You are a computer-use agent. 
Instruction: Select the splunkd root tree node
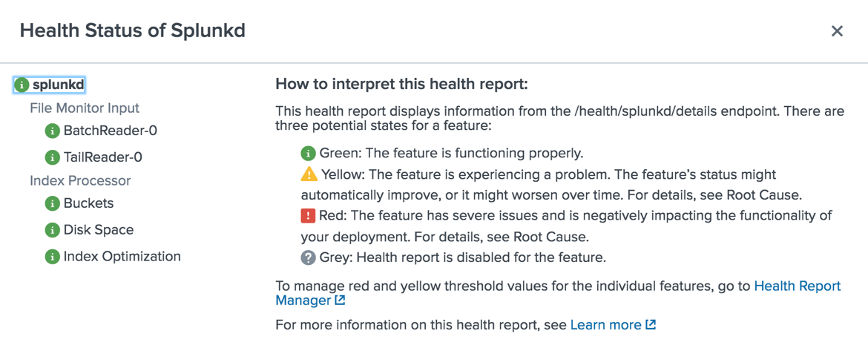click(58, 85)
